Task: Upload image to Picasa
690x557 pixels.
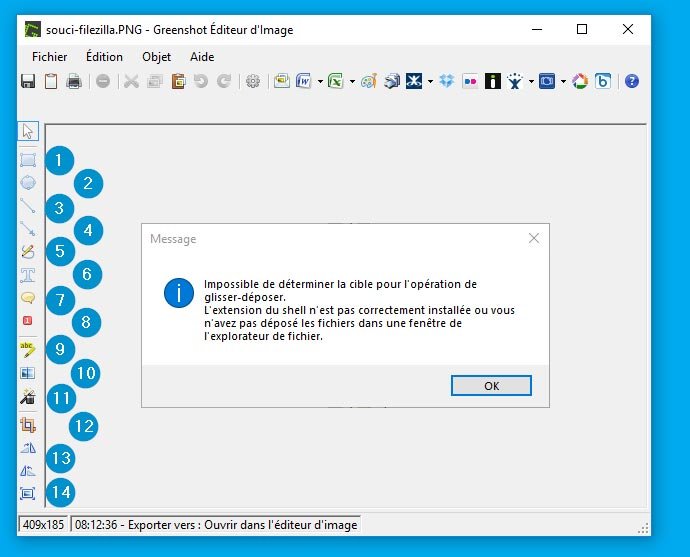Action: (x=580, y=81)
